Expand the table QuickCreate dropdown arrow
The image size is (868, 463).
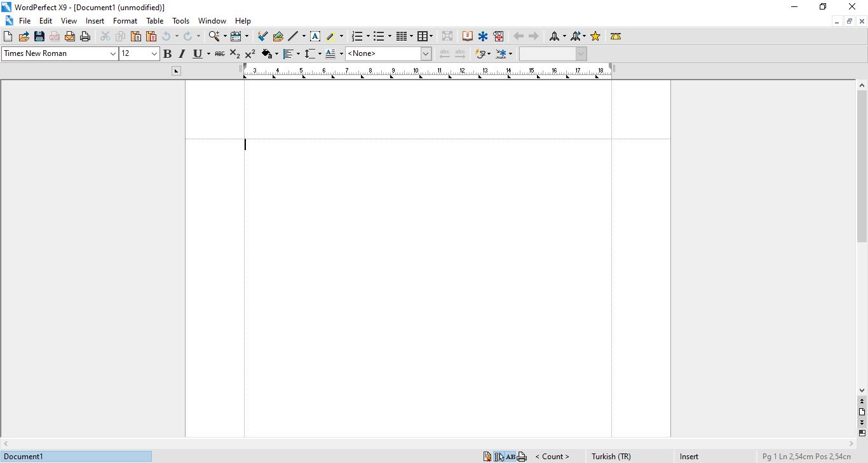pos(431,36)
